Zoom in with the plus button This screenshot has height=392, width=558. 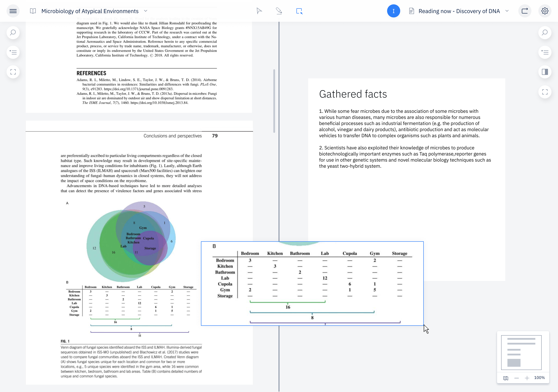tap(527, 378)
